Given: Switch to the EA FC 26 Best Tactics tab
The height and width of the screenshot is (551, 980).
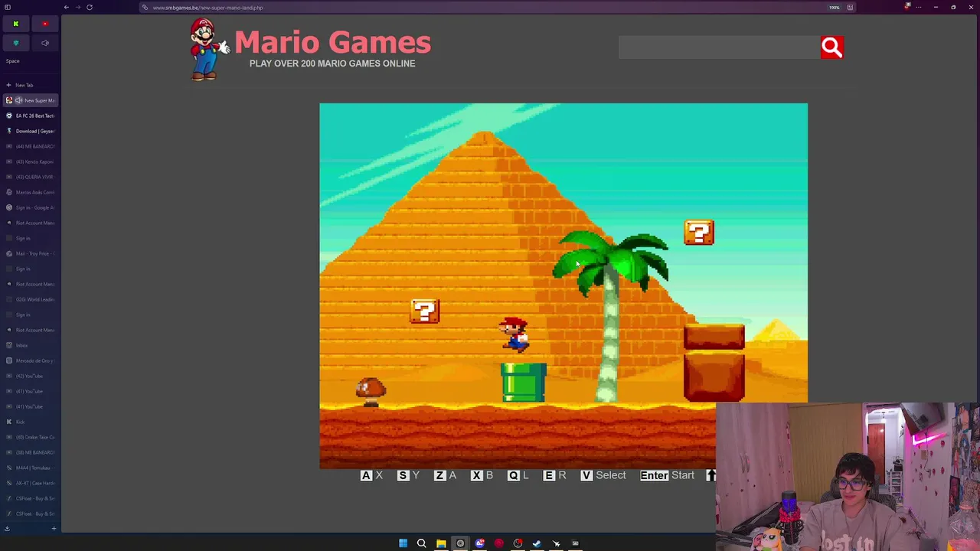Looking at the screenshot, I should [31, 116].
